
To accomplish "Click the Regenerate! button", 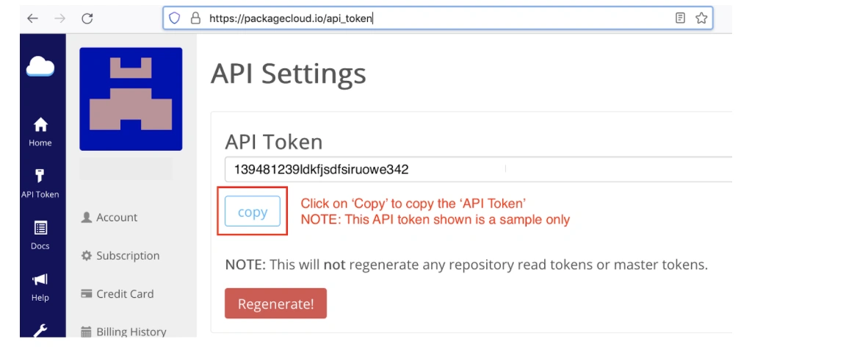I will coord(275,303).
